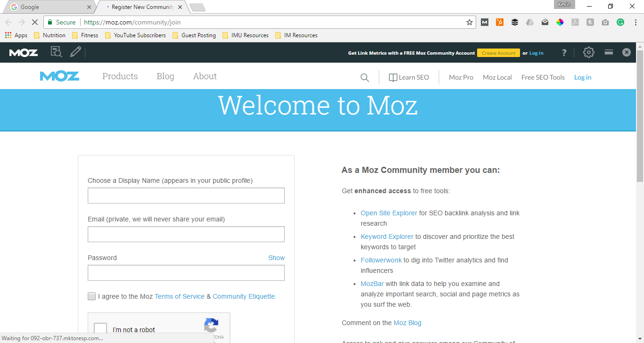Click the camera screenshot extension icon
644x343 pixels.
tap(605, 22)
